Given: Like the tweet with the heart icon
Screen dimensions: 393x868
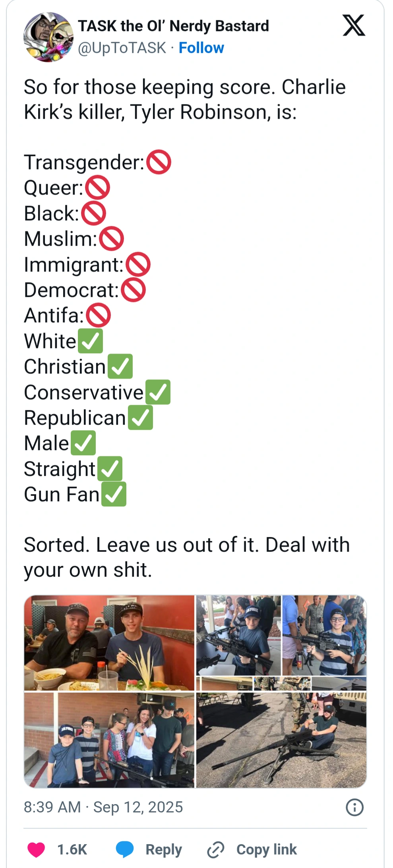Looking at the screenshot, I should coord(36,849).
